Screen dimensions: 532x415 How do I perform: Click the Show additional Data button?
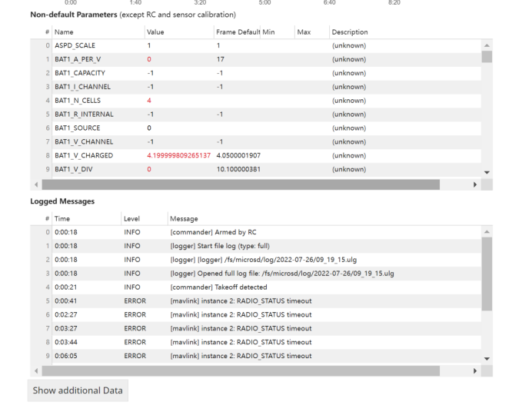coord(78,390)
